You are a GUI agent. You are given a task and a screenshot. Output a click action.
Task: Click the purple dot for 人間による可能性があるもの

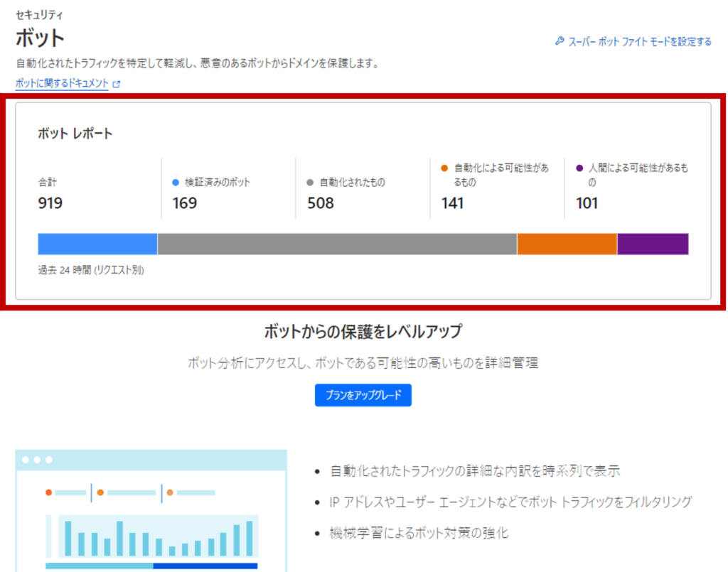579,168
